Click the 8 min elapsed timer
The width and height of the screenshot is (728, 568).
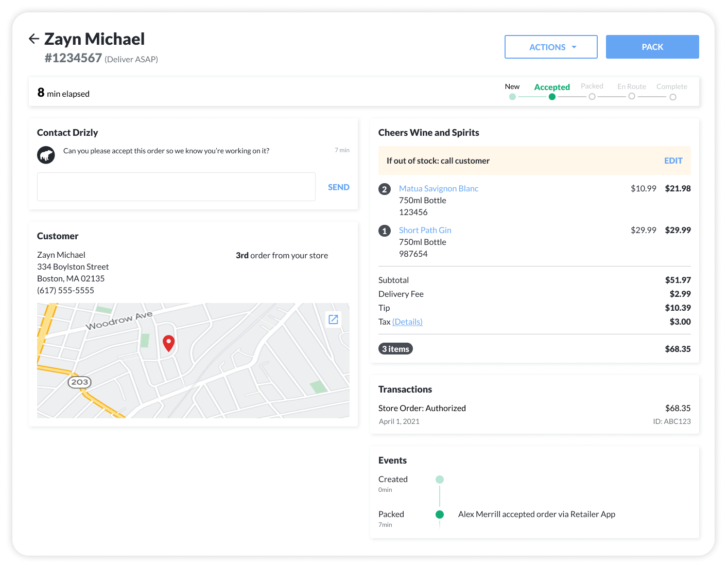tap(63, 93)
